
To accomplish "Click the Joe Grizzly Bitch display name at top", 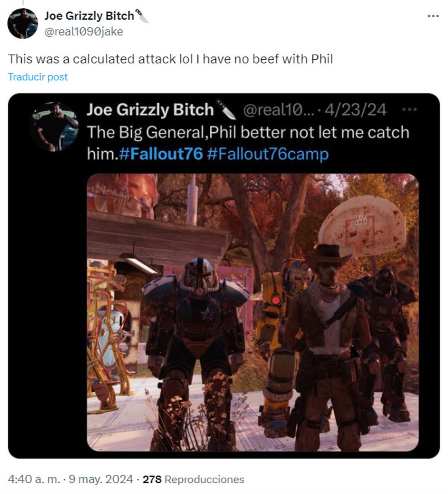I will pyautogui.click(x=89, y=16).
